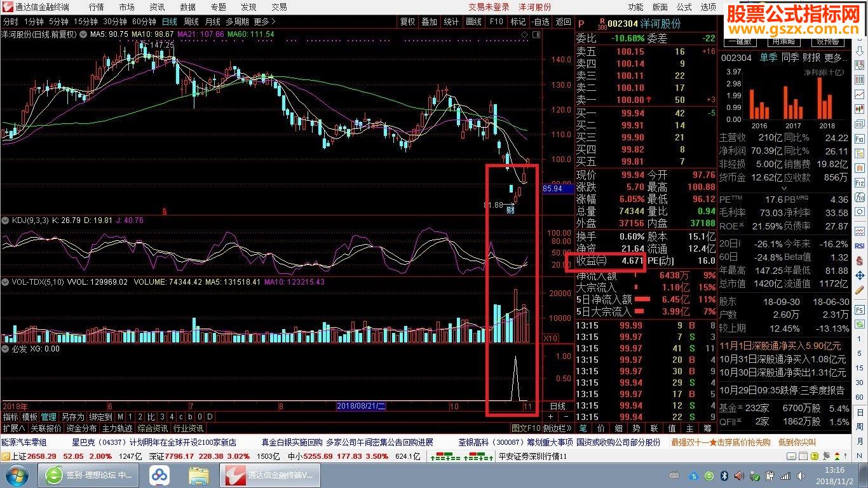Open the F10 icon in right sidebar

coord(860,139)
